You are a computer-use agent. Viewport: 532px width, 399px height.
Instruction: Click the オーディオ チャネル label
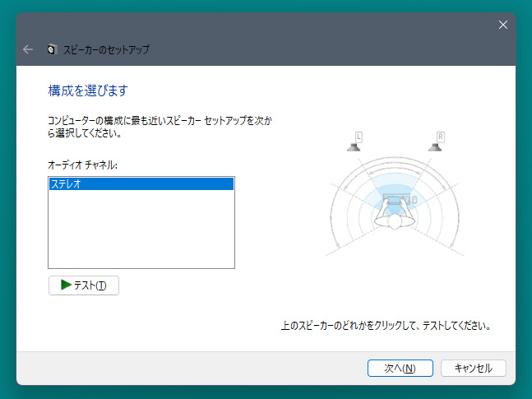(x=82, y=165)
